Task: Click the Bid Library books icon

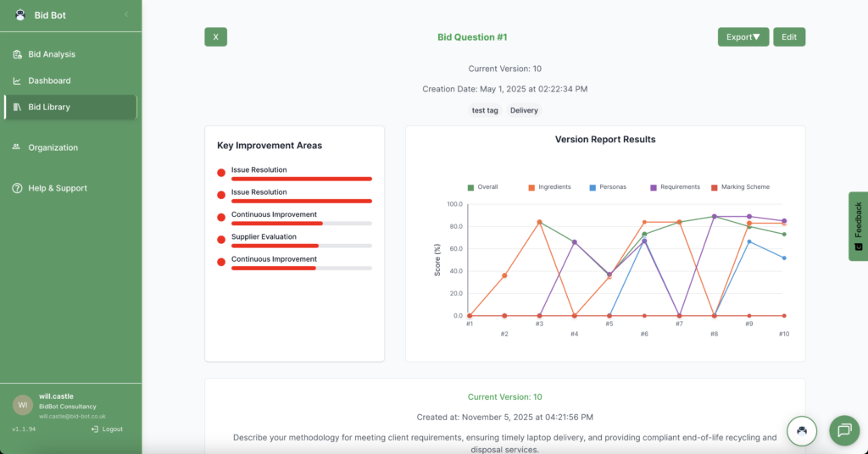Action: 17,107
